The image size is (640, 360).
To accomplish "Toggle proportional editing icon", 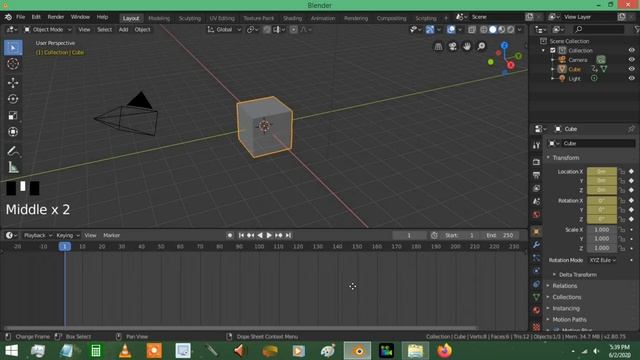I will (293, 29).
